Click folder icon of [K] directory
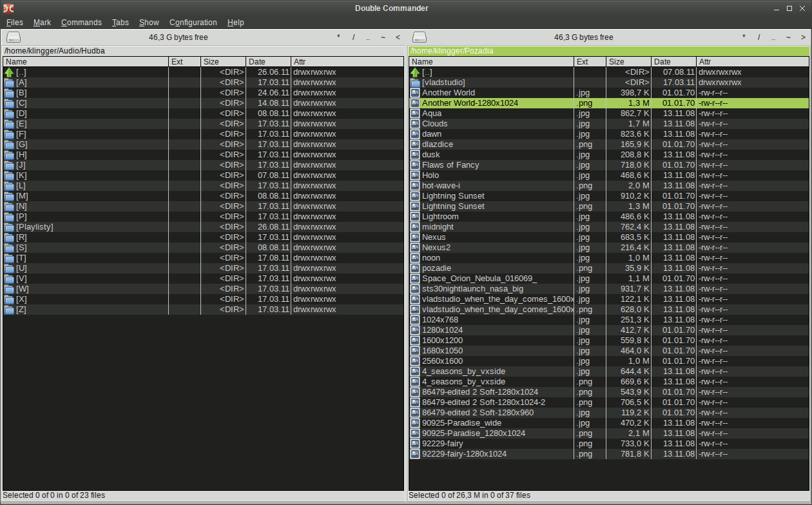 click(9, 175)
